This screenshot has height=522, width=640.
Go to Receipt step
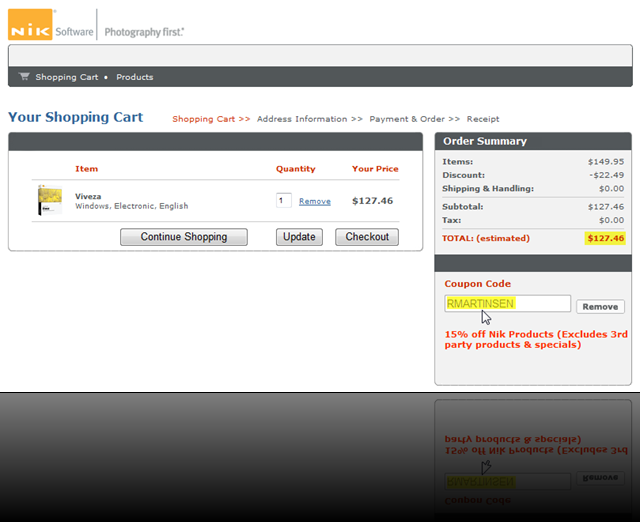click(x=483, y=119)
